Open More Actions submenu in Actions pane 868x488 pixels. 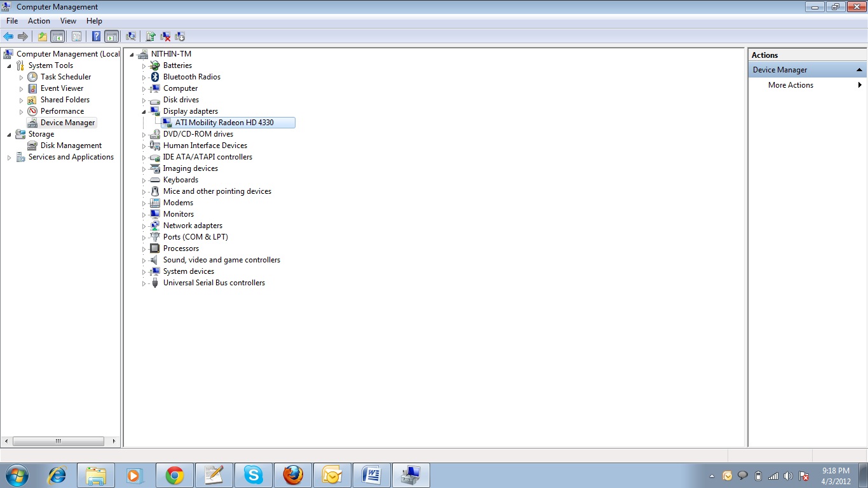pyautogui.click(x=807, y=85)
